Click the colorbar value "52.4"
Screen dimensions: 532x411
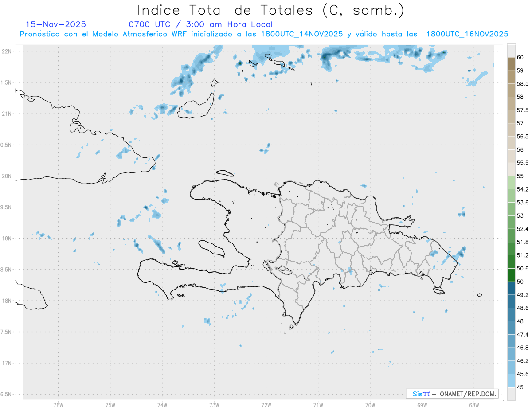[x=523, y=229]
